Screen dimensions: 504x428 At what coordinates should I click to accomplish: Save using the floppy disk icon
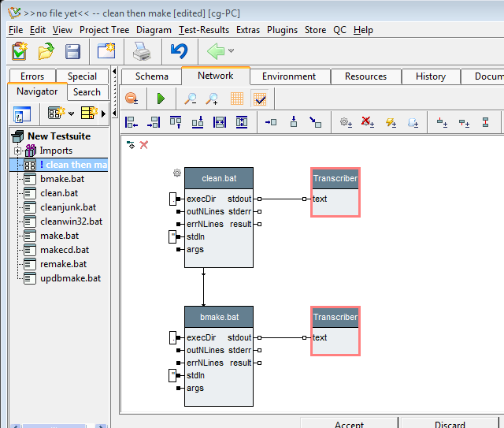click(72, 51)
